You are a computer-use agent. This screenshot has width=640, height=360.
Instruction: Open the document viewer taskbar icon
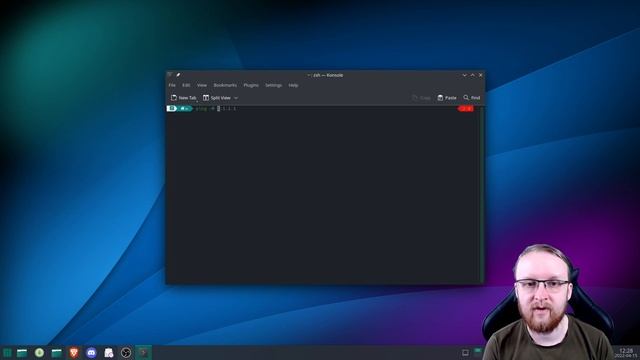click(x=109, y=353)
